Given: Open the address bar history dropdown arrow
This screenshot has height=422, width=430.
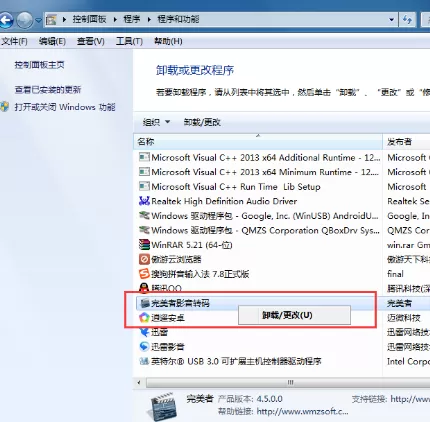Looking at the screenshot, I should [x=392, y=20].
